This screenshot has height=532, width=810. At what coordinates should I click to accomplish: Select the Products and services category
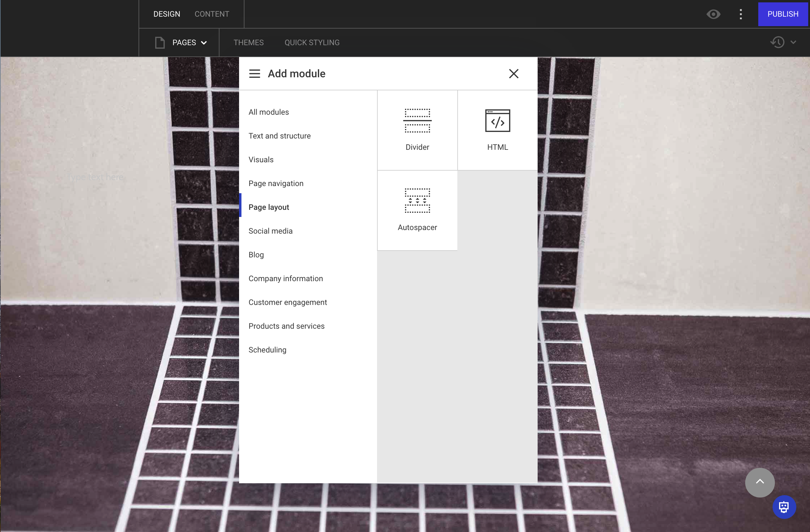287,325
